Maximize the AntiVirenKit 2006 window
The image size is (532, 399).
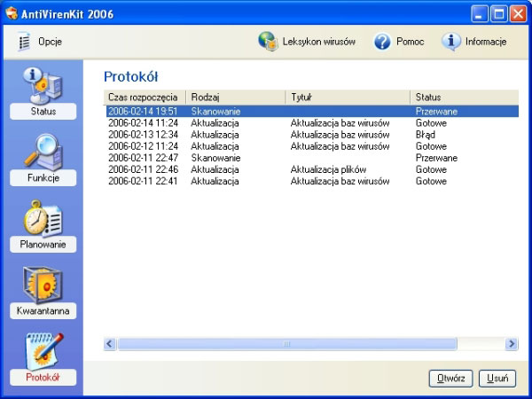coord(498,14)
